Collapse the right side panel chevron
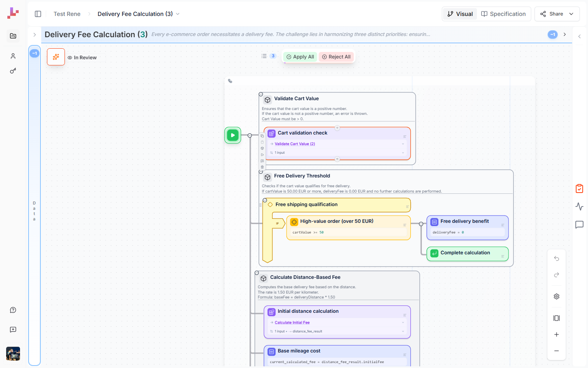 pos(579,36)
